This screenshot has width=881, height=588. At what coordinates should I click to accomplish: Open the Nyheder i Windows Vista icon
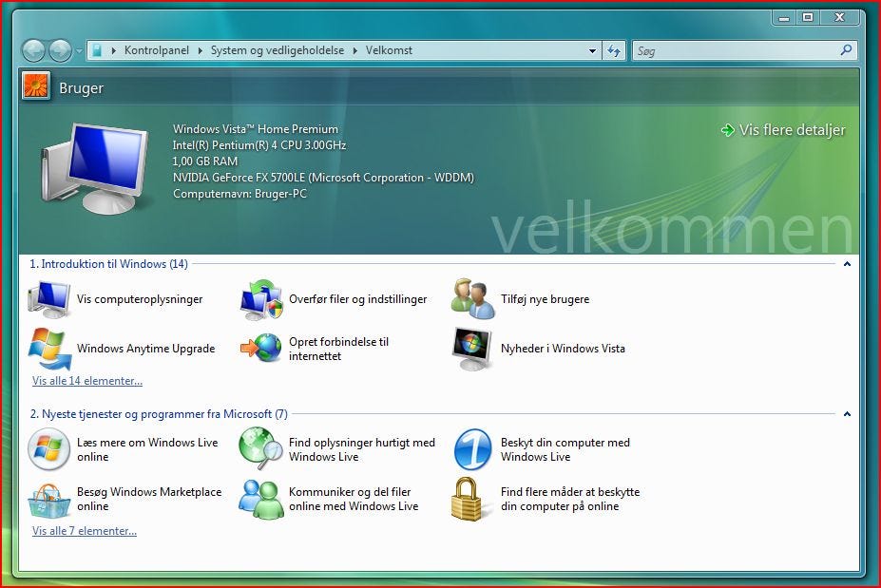[472, 349]
